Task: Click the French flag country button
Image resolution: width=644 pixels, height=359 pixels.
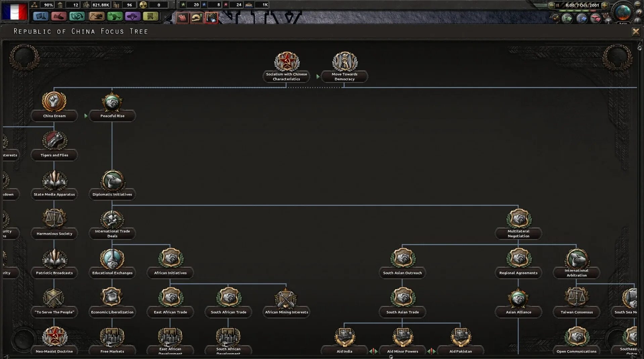Action: [x=14, y=11]
